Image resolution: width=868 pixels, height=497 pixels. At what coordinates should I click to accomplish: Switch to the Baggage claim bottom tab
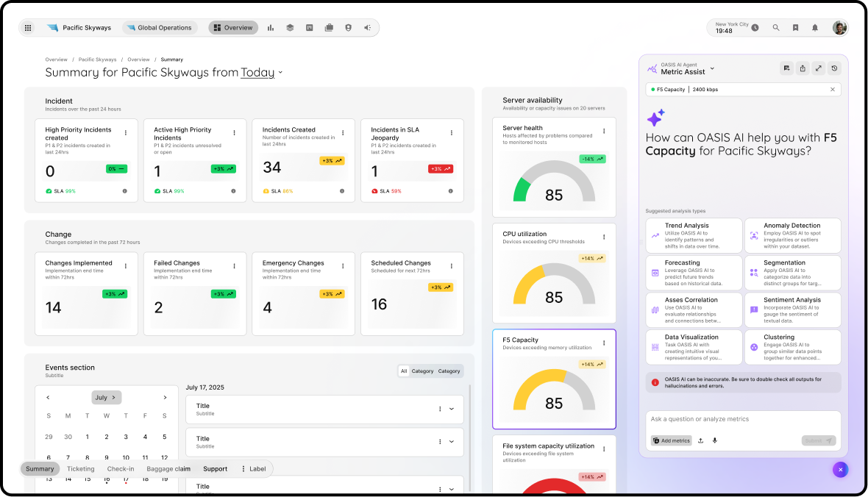click(x=168, y=469)
